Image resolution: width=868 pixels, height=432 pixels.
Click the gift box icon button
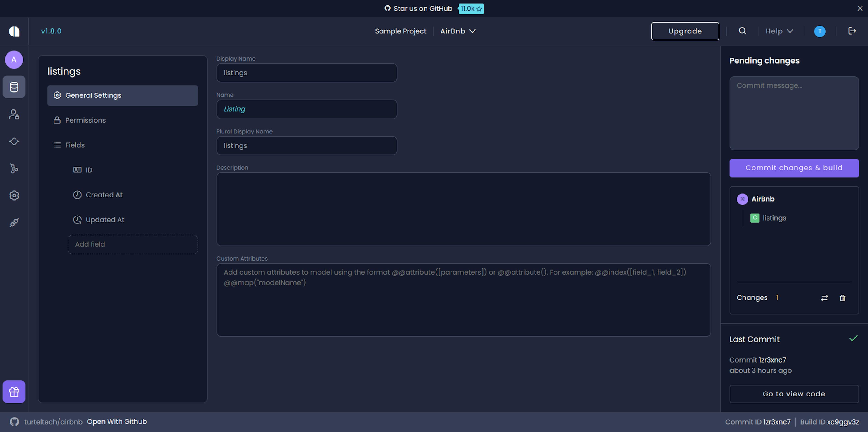click(14, 392)
